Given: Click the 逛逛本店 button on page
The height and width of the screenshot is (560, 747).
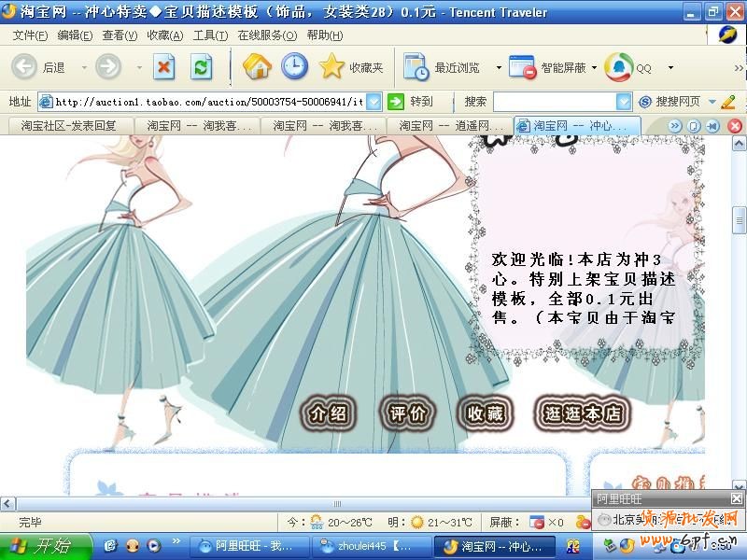Looking at the screenshot, I should (583, 413).
